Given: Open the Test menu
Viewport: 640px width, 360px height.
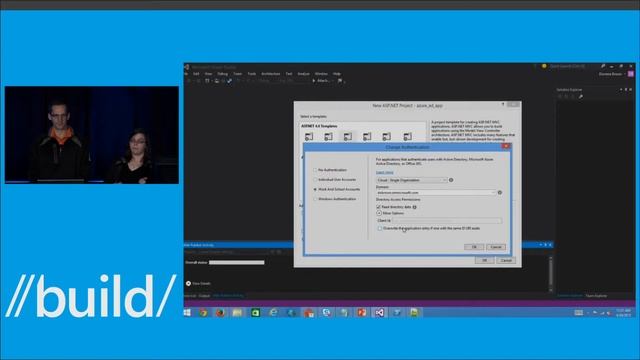Looking at the screenshot, I should pos(289,74).
